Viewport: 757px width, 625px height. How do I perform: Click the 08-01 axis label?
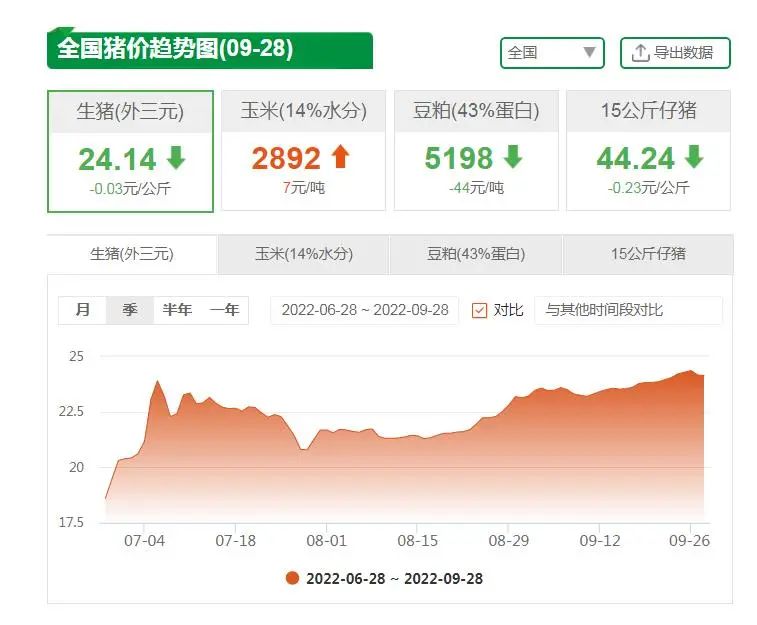(326, 541)
